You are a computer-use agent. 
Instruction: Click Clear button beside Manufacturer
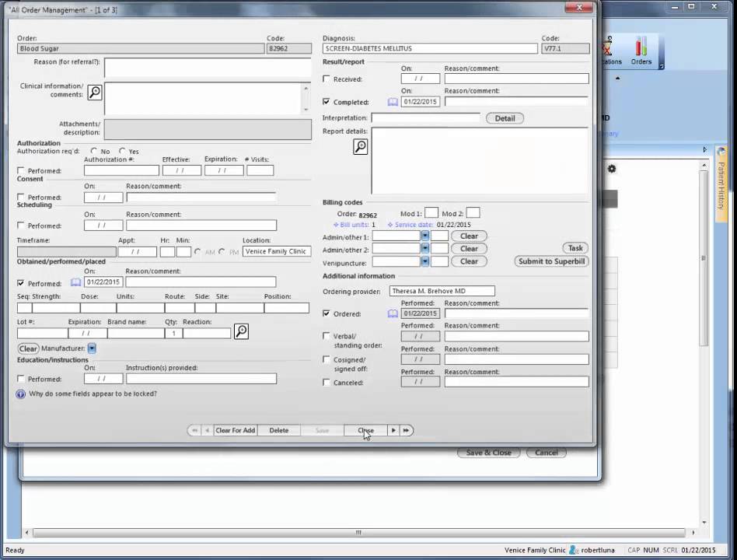(28, 348)
